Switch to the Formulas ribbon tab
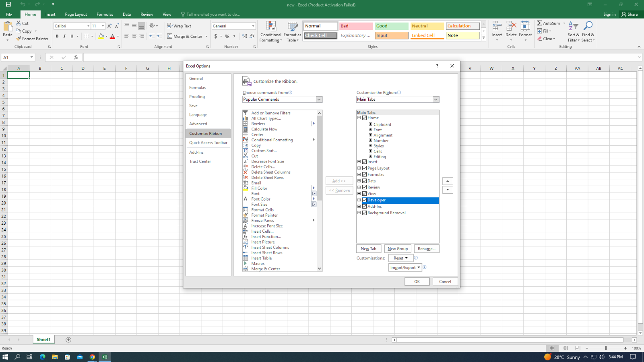 click(105, 14)
